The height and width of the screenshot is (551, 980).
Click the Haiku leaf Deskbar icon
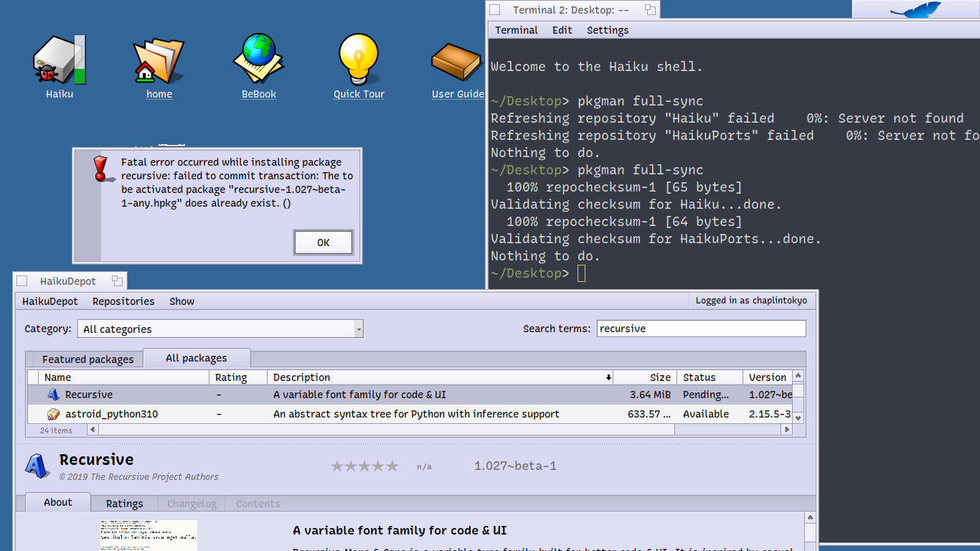click(x=915, y=9)
